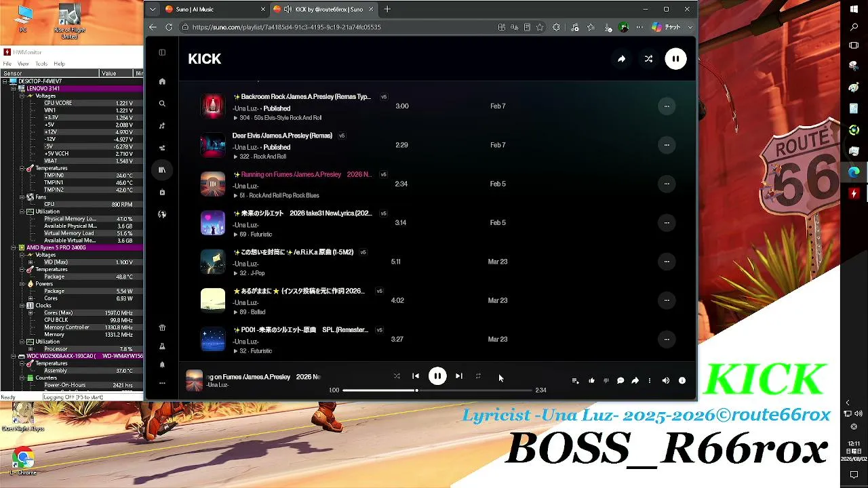Collapse the Clocks branch in HWMonitor

point(22,306)
